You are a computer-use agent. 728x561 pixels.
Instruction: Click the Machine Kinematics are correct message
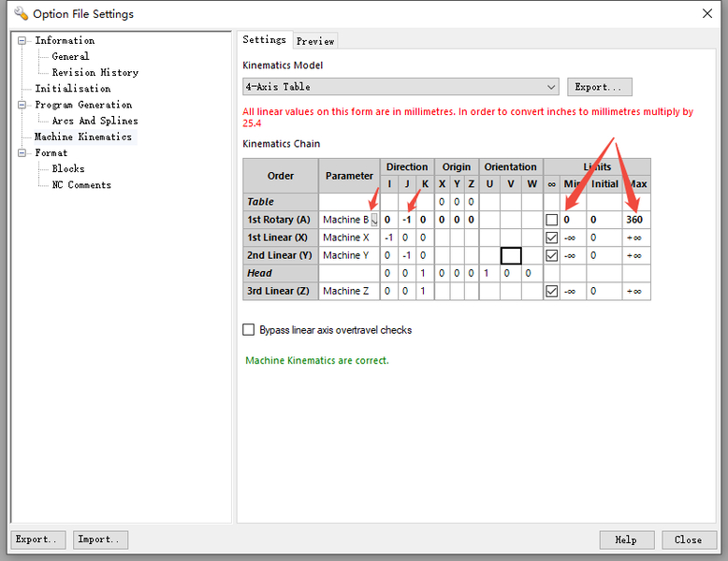tap(317, 361)
